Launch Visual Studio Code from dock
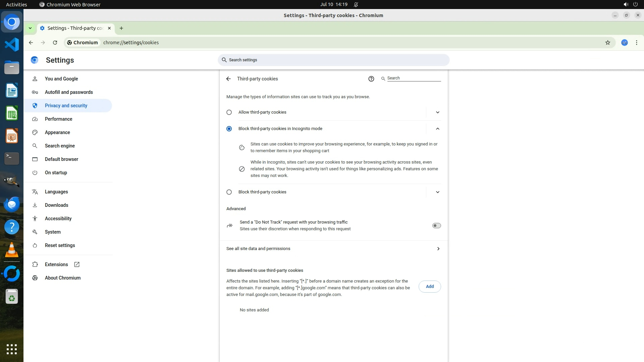This screenshot has height=362, width=644. 12,45
